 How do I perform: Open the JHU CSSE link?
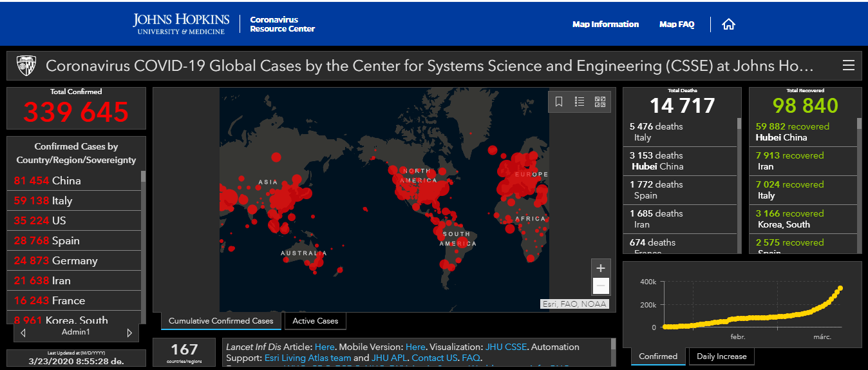[x=505, y=347]
